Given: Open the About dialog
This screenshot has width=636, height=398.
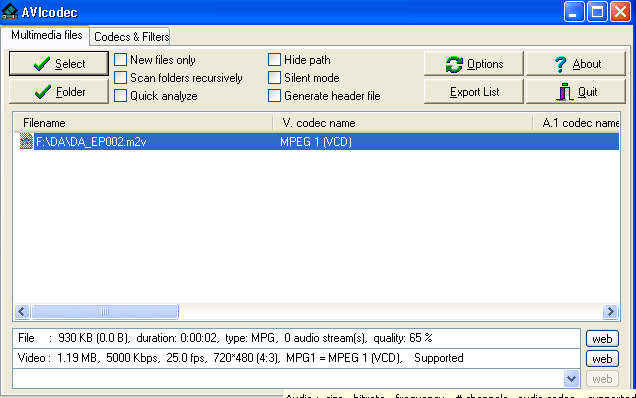Looking at the screenshot, I should (576, 64).
